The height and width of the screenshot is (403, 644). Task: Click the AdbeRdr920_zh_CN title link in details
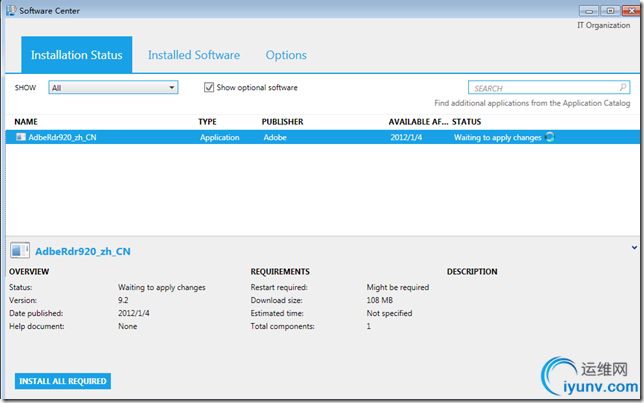tap(83, 251)
